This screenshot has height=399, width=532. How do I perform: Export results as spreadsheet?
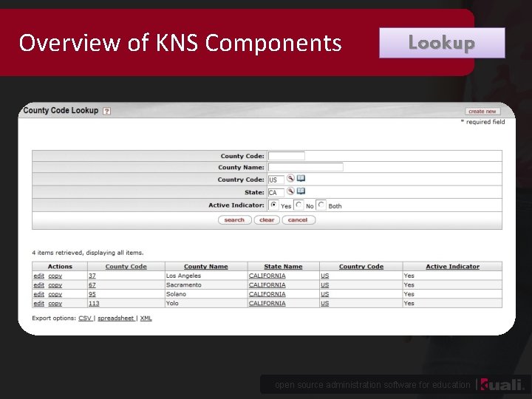[x=116, y=318]
